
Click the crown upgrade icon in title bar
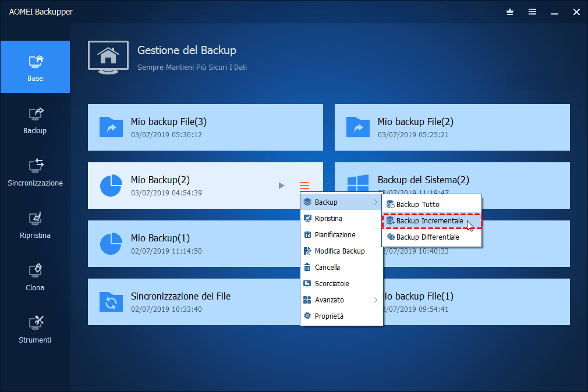coord(510,12)
